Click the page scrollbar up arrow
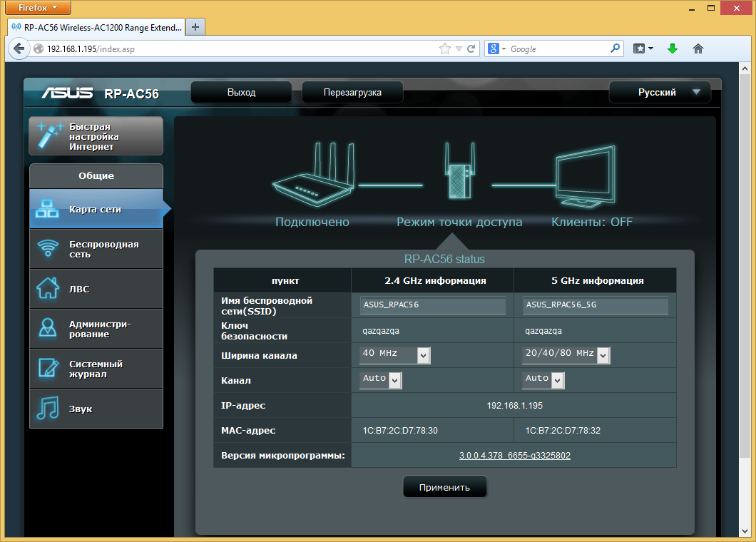This screenshot has width=756, height=542. coord(745,68)
